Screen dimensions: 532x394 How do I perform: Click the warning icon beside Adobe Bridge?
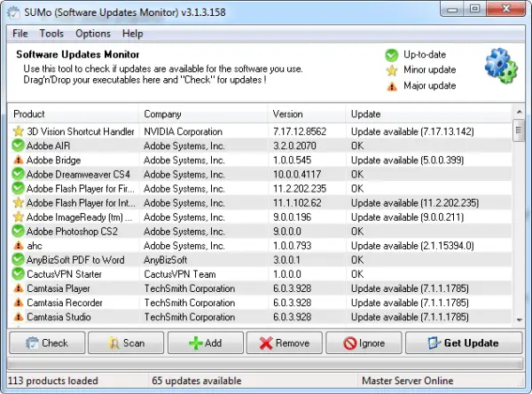pos(19,160)
